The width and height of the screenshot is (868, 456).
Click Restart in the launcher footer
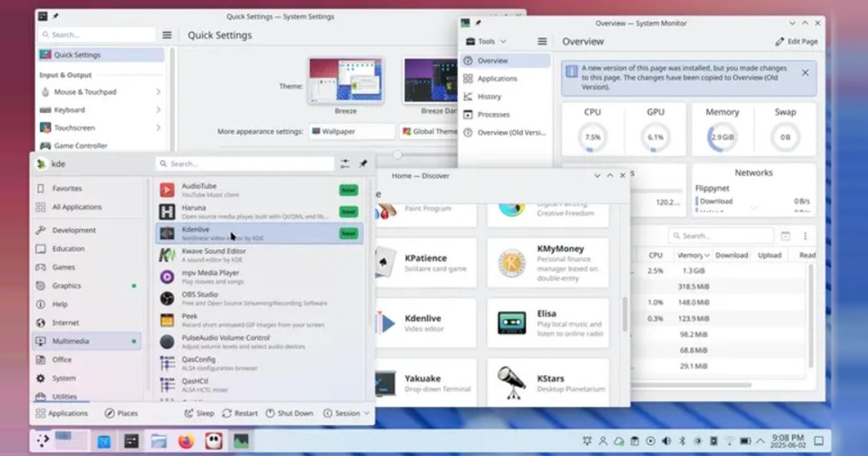[239, 413]
